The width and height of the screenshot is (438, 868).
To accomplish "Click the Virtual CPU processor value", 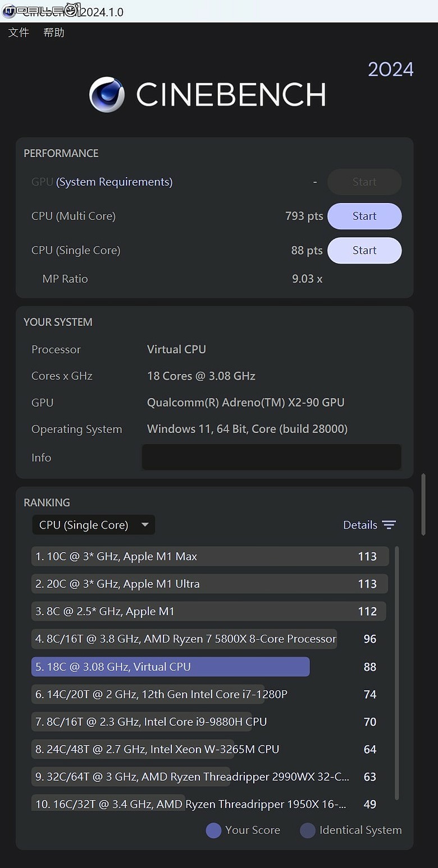I will (176, 350).
